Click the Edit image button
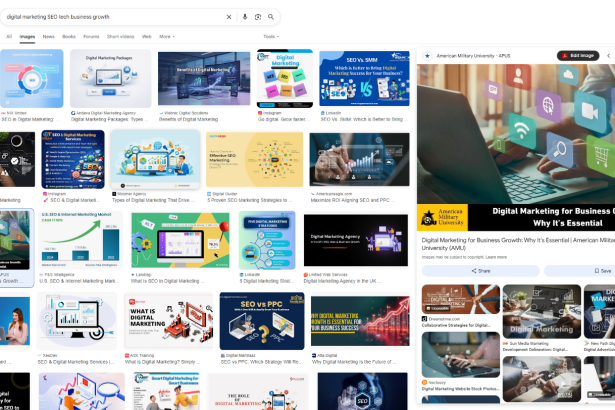The width and height of the screenshot is (615, 410). coord(579,55)
